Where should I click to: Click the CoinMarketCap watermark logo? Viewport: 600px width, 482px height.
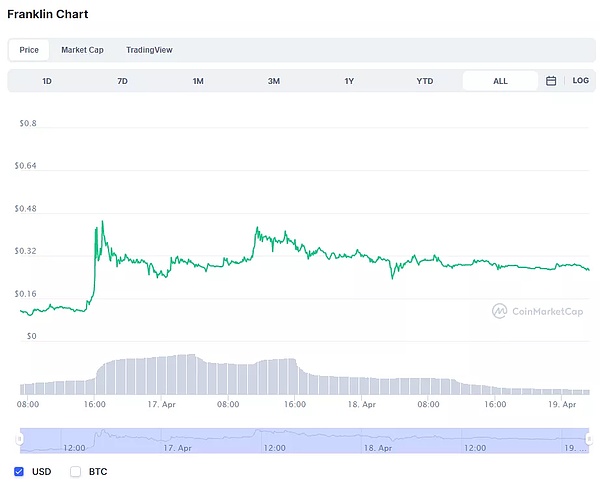[540, 311]
